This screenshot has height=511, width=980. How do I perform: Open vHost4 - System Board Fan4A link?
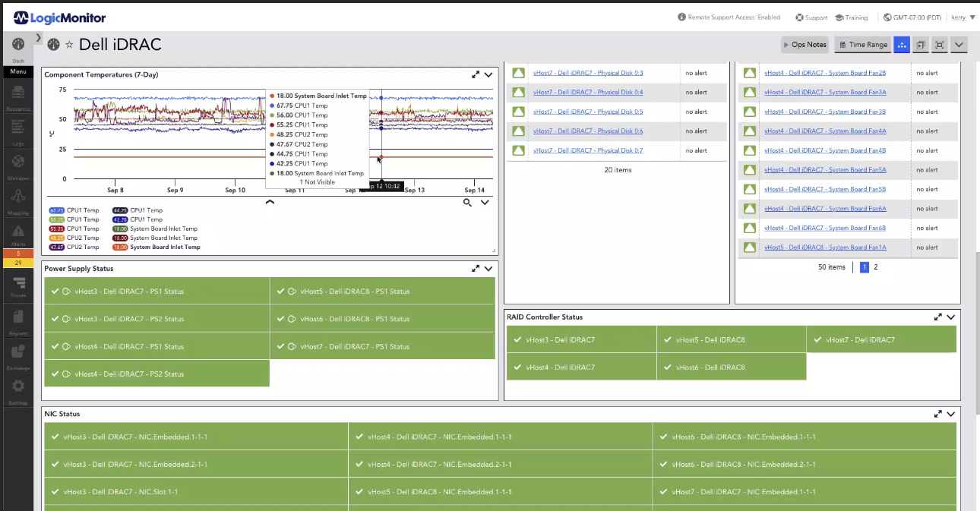(x=825, y=131)
